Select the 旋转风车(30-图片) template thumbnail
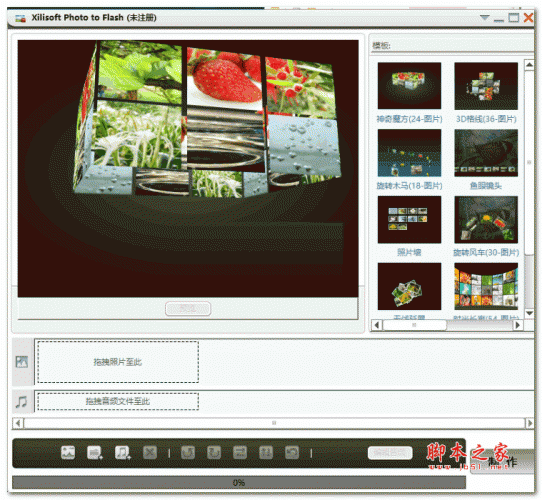Viewport: 542px width, 500px height. pos(486,220)
